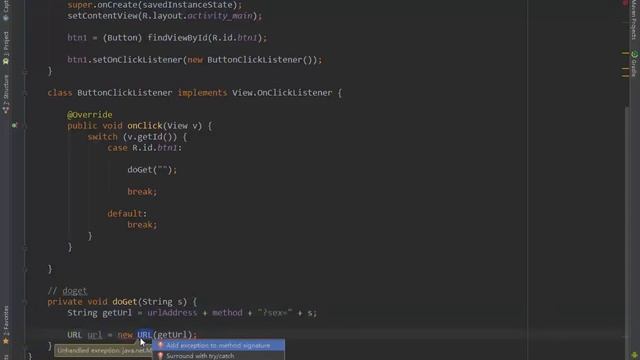The image size is (640, 360).
Task: Click the 'method' variable in getUrl line
Action: tap(227, 313)
